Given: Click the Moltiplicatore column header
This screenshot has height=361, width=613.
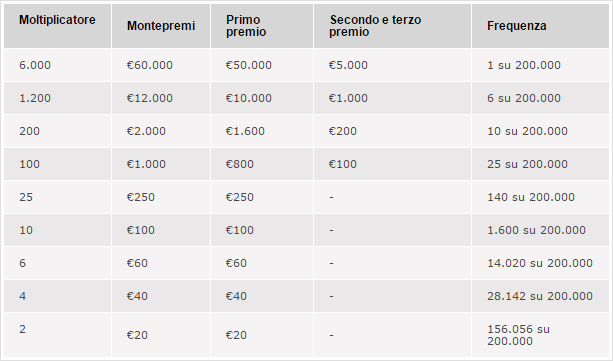Looking at the screenshot, I should 57,20.
